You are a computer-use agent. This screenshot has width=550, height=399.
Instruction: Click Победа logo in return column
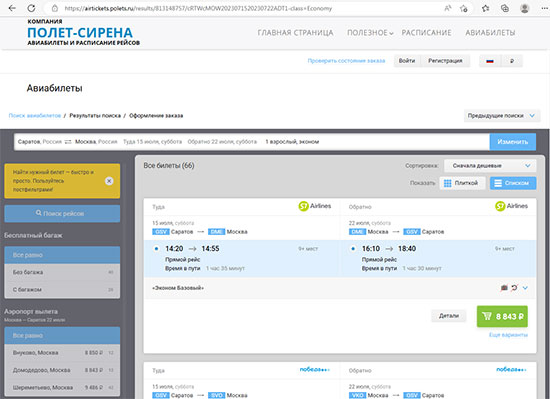(x=511, y=370)
